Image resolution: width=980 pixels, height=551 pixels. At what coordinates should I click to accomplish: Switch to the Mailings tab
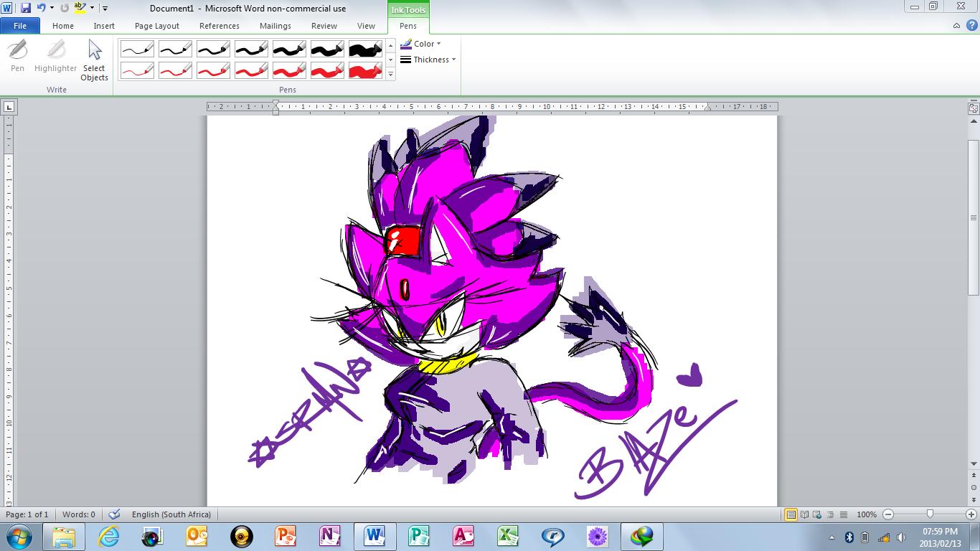pos(275,26)
